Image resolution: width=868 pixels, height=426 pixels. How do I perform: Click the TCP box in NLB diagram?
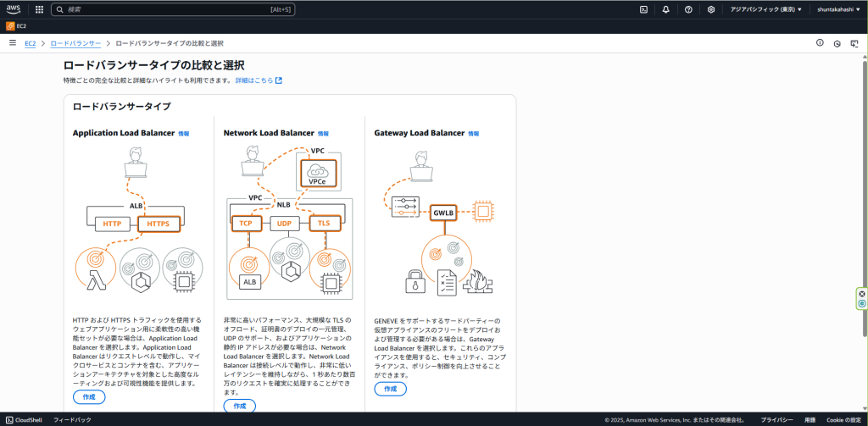[247, 223]
